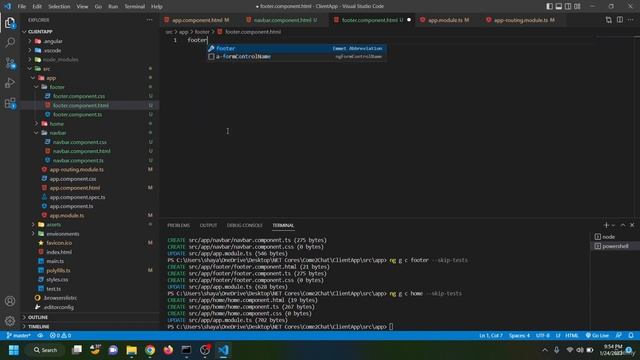Click the master branch indicator
The image size is (640, 360).
[19, 336]
